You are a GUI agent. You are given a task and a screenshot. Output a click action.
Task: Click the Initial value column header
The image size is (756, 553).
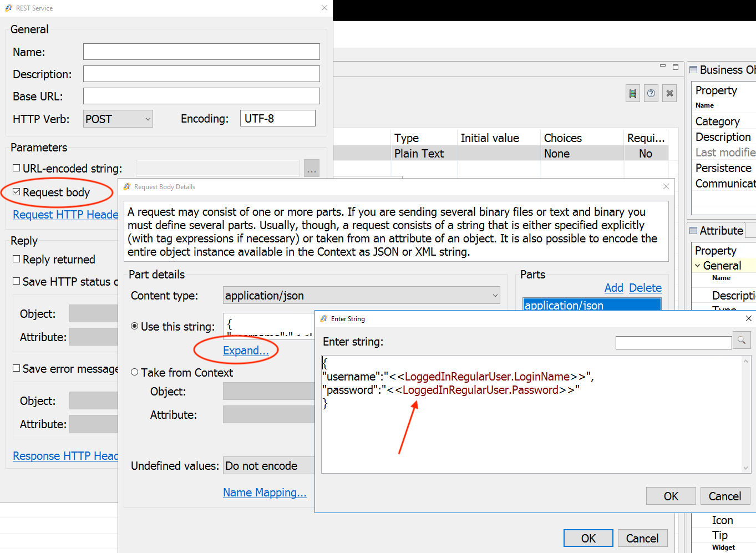499,138
